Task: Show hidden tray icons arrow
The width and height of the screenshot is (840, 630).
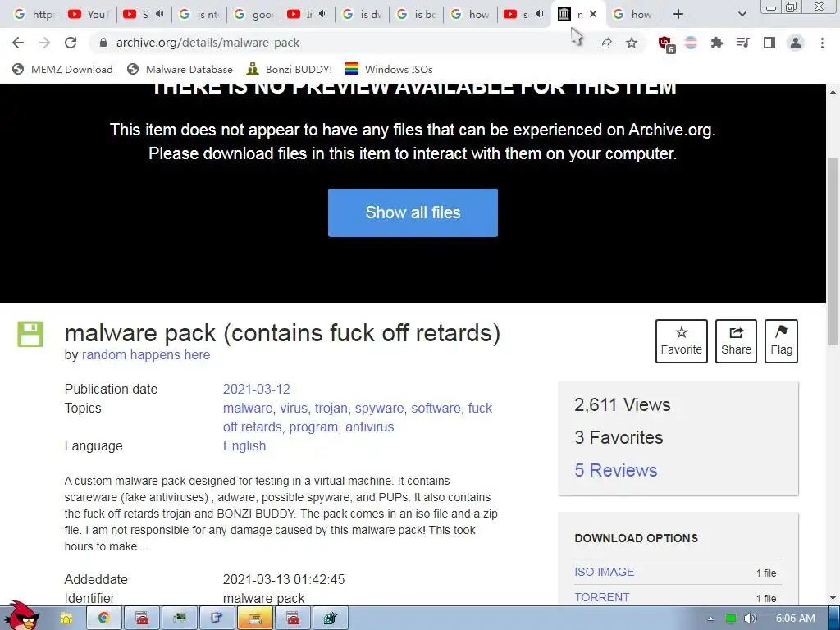Action: [710, 619]
